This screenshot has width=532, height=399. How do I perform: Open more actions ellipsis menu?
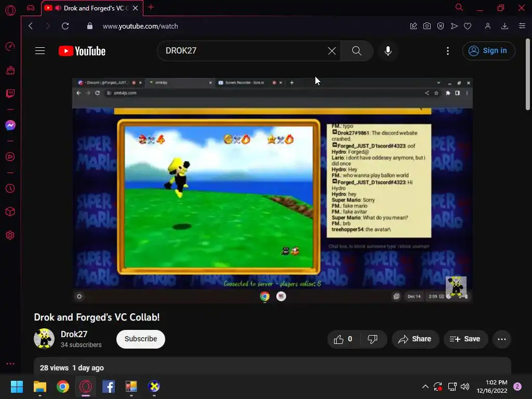coord(502,339)
